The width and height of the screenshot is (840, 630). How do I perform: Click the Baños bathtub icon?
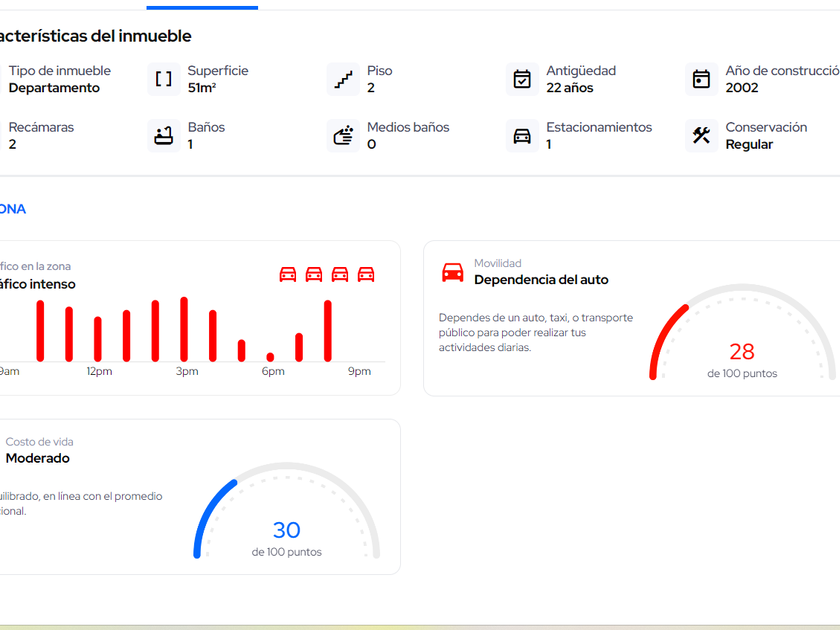pos(163,136)
